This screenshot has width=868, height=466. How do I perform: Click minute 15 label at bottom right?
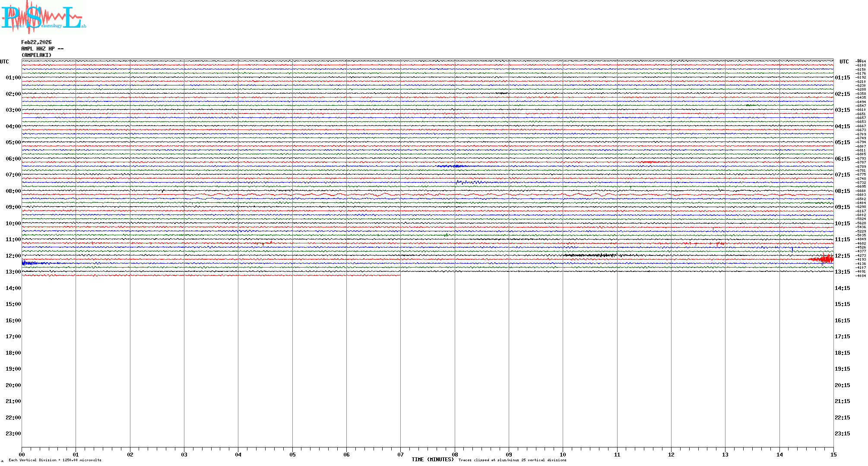click(x=833, y=455)
